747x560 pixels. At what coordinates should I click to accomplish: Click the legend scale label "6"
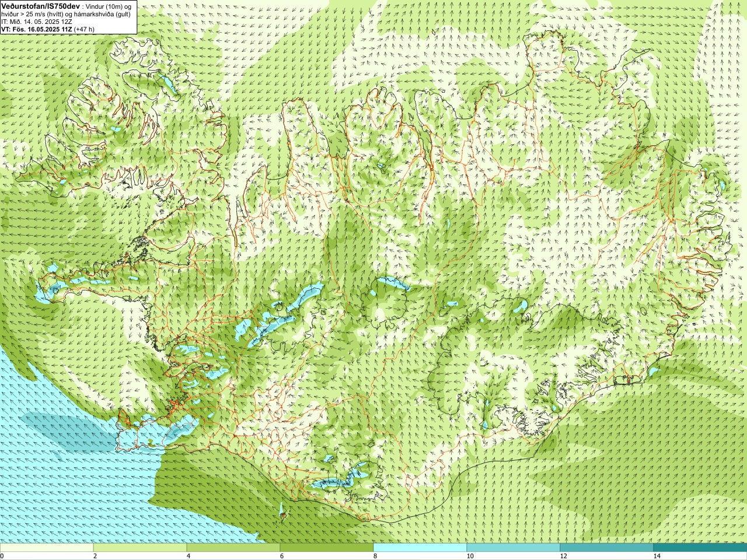[x=282, y=556]
